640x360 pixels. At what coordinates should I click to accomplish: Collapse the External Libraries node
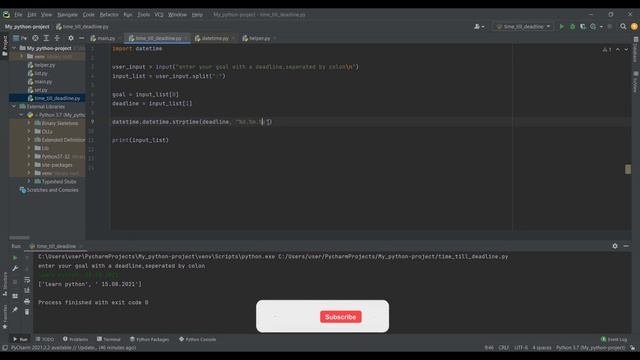14,107
